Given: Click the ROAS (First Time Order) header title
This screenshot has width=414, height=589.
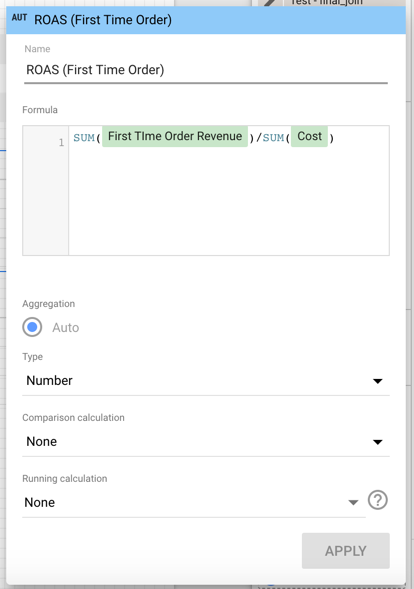Looking at the screenshot, I should pyautogui.click(x=103, y=20).
